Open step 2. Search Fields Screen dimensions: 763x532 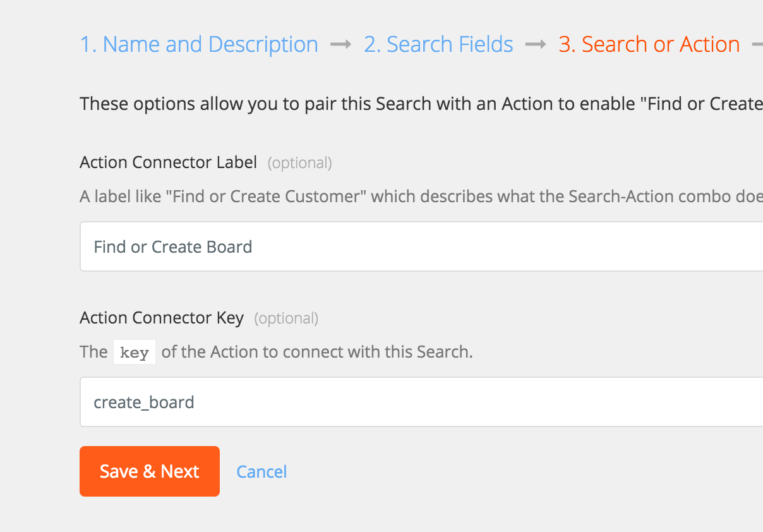click(x=438, y=44)
